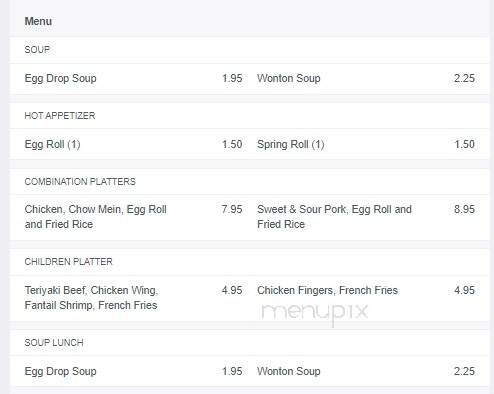Select the CHILDREN PLATTER section header
Image resolution: width=494 pixels, height=394 pixels.
click(x=68, y=262)
